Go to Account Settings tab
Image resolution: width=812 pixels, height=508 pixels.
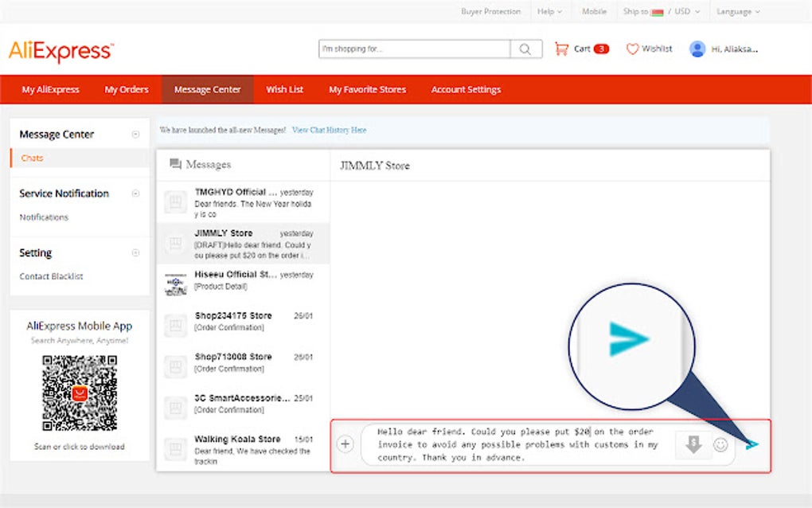pyautogui.click(x=466, y=90)
